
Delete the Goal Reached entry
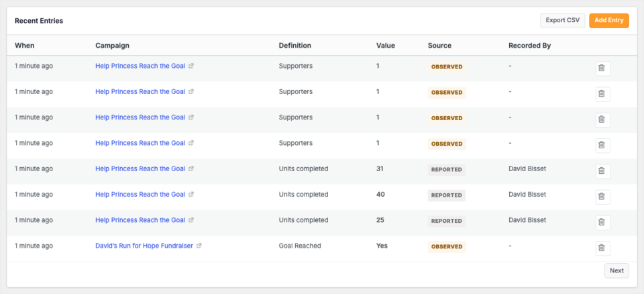coord(602,248)
